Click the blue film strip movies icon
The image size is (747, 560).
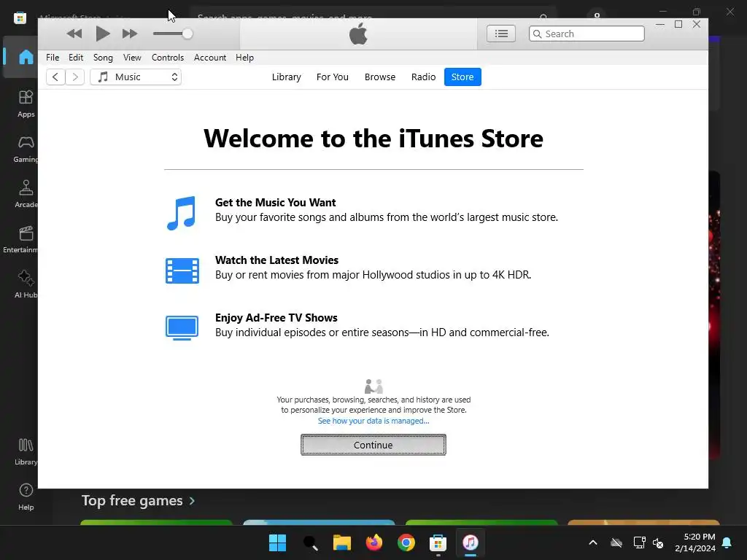pyautogui.click(x=182, y=271)
